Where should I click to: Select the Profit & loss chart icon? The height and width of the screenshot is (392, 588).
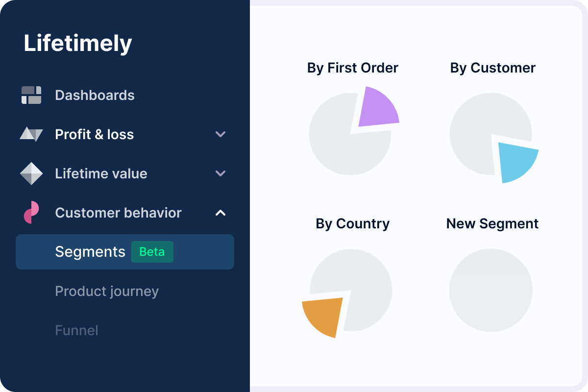(31, 134)
